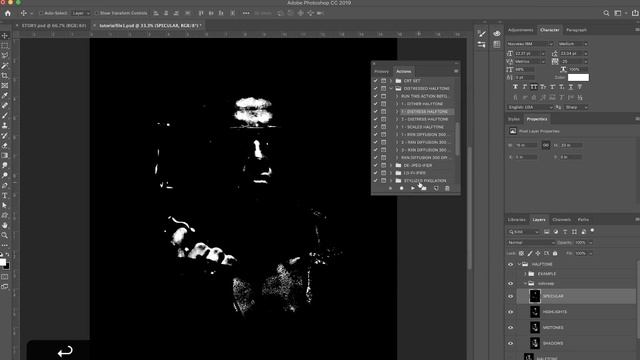Select the Eyedropper tool
Image resolution: width=640 pixels, height=360 pixels.
coord(4,96)
